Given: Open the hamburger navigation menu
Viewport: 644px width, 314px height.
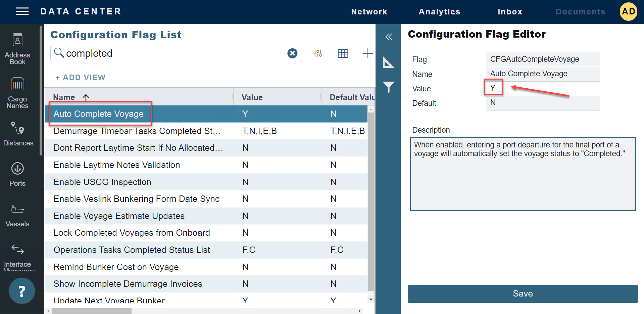Looking at the screenshot, I should click(x=22, y=11).
